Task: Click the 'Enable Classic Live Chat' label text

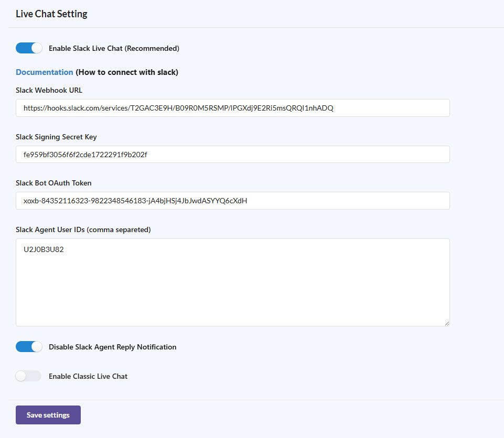Action: pyautogui.click(x=88, y=376)
